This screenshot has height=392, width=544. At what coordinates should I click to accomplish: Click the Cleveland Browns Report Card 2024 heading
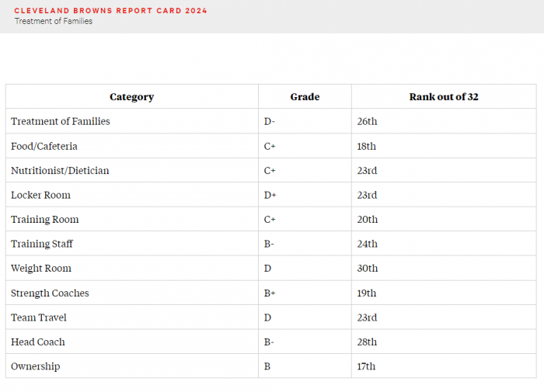point(110,10)
